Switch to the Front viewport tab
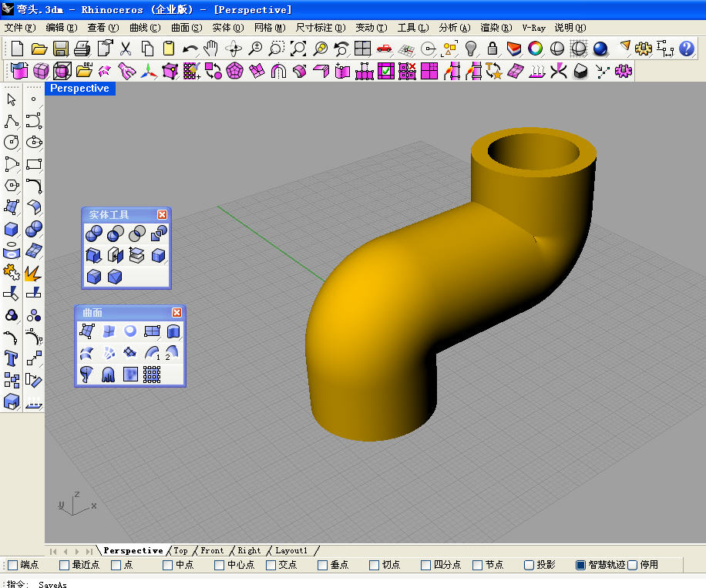Viewport: 706px width, 588px height. coord(212,551)
